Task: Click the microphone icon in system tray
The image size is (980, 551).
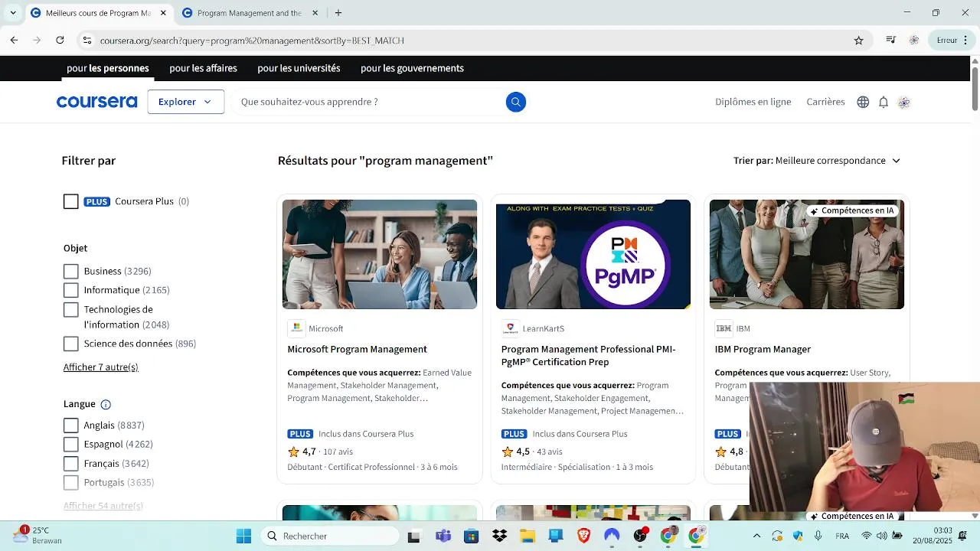Action: pos(818,536)
